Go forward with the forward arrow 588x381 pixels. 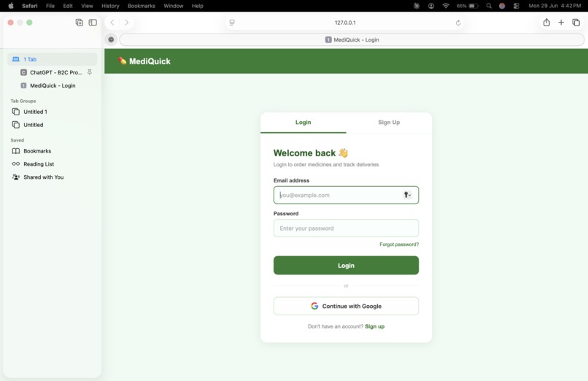tap(127, 23)
